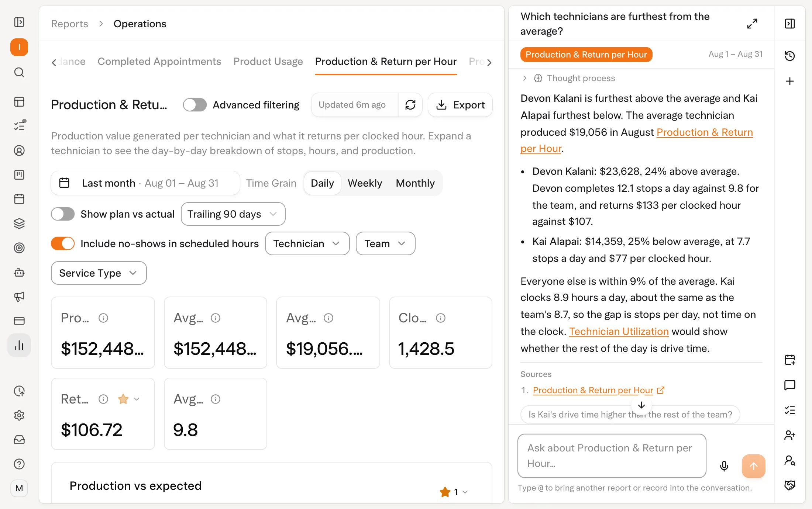Open the Trailing 90 days dropdown
This screenshot has width=812, height=509.
(x=233, y=214)
